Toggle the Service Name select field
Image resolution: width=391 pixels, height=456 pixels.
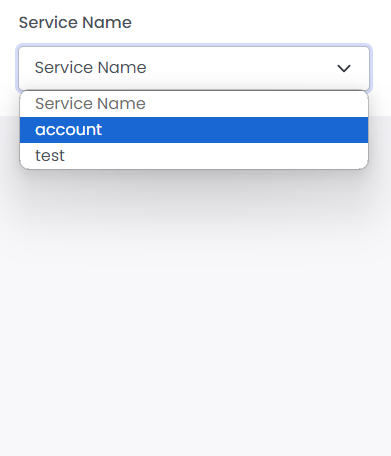[x=194, y=68]
